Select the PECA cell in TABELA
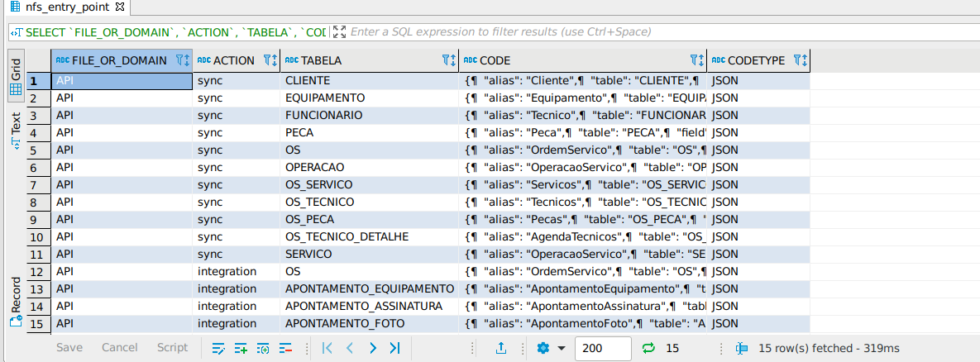This screenshot has width=980, height=362. click(x=370, y=133)
